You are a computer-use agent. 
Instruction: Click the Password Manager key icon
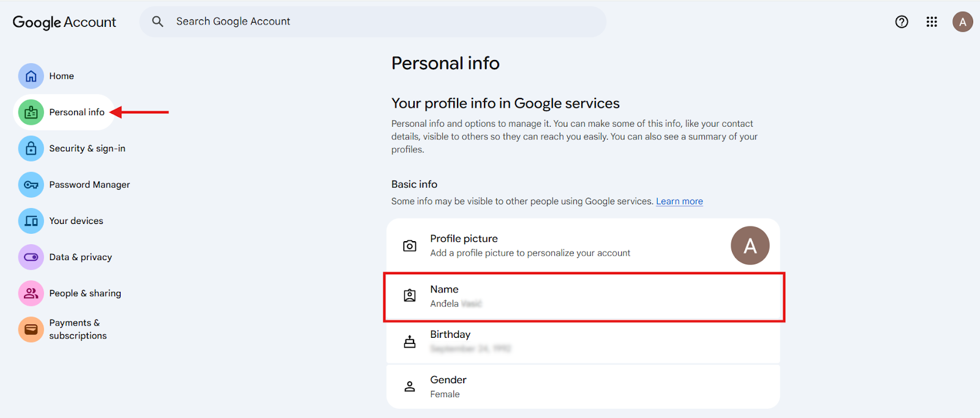pyautogui.click(x=31, y=185)
